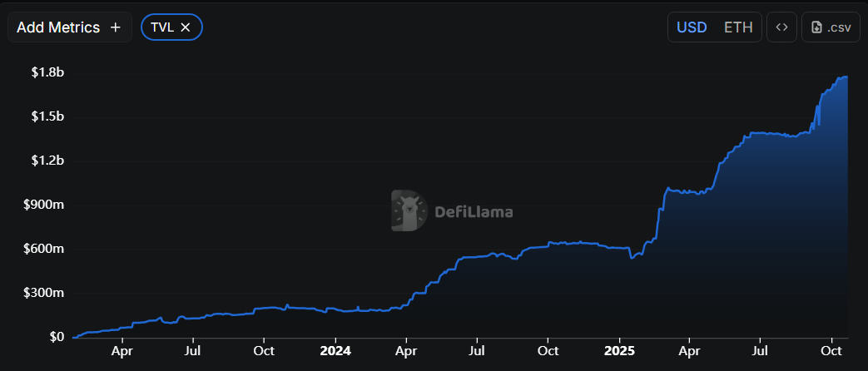The height and width of the screenshot is (371, 868).
Task: Click the file download icon beside .csv
Action: tap(816, 27)
